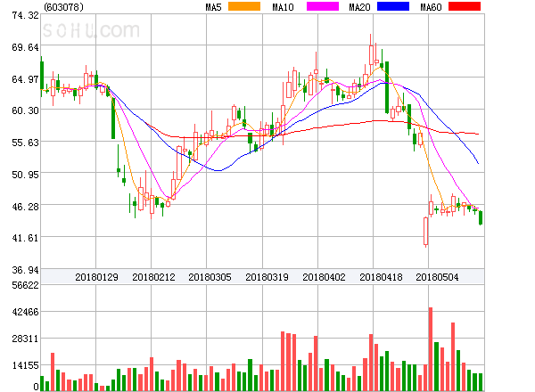Click the 69.64 price axis label
This screenshot has height=392, width=535.
[x=25, y=47]
